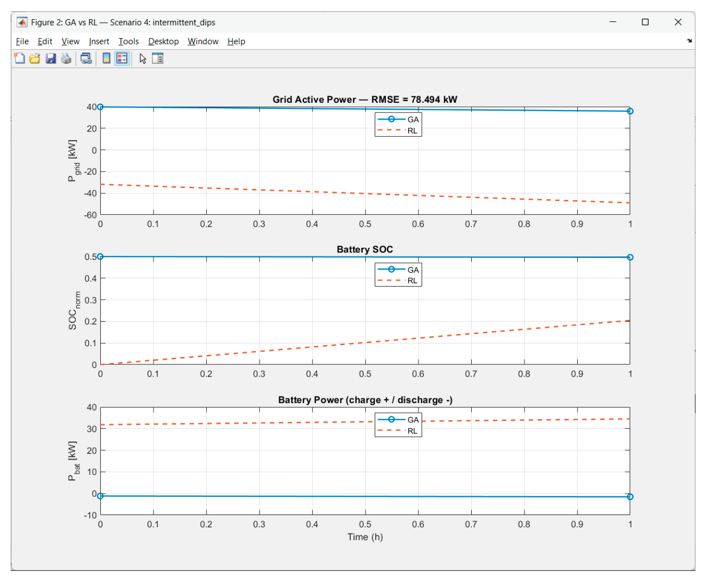The image size is (710, 588).
Task: Toggle the Insert Colorbar tool
Action: pyautogui.click(x=107, y=59)
